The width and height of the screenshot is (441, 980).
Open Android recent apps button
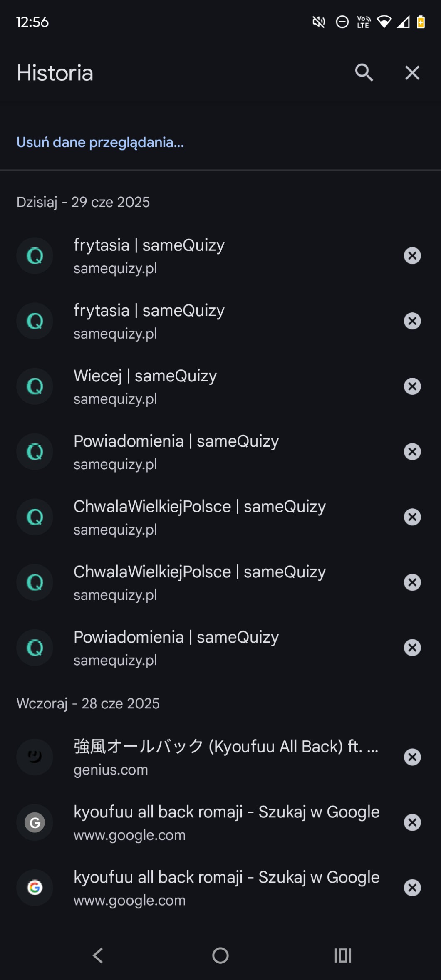[343, 955]
